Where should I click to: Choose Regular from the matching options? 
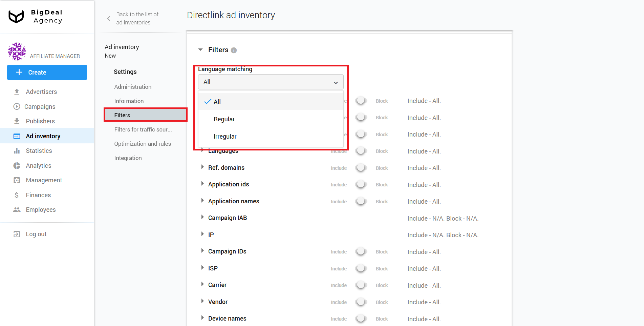(x=224, y=119)
